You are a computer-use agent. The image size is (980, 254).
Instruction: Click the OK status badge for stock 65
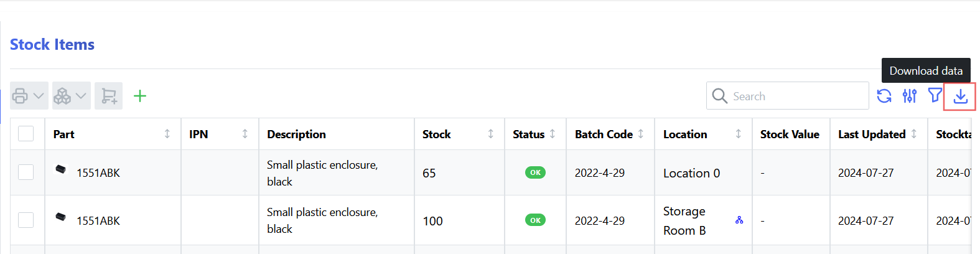(535, 172)
